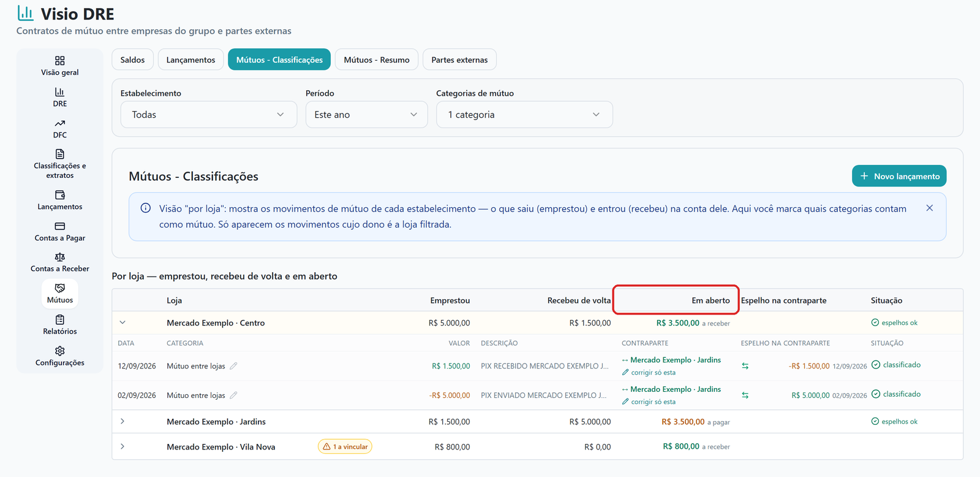Collapse Mercado Exemplo · Centro row
The width and height of the screenshot is (980, 477).
[x=123, y=322]
